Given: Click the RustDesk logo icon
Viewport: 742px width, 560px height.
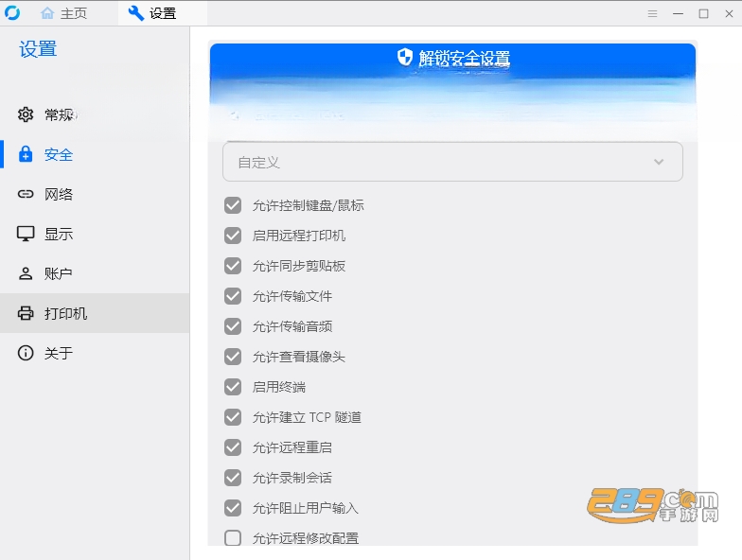Looking at the screenshot, I should 12,13.
